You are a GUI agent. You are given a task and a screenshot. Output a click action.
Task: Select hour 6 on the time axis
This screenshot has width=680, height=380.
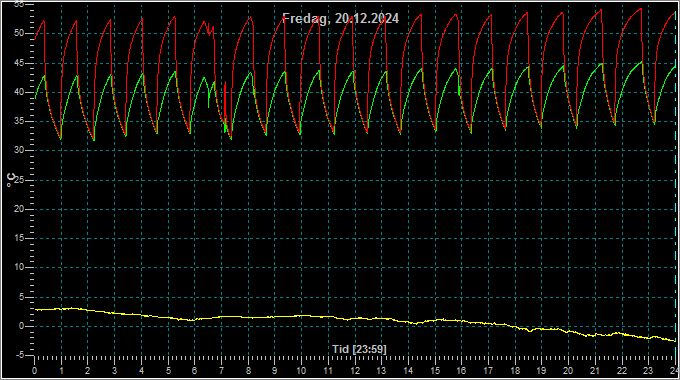tap(194, 371)
